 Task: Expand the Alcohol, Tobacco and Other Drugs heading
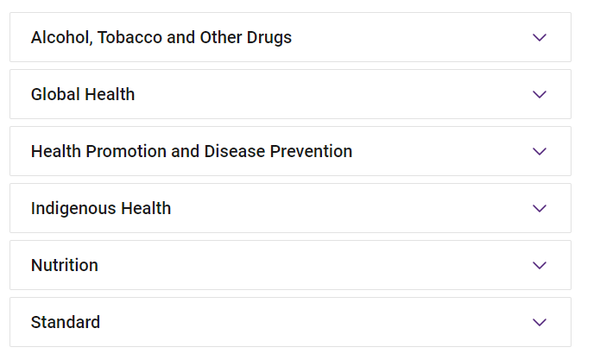tap(161, 37)
